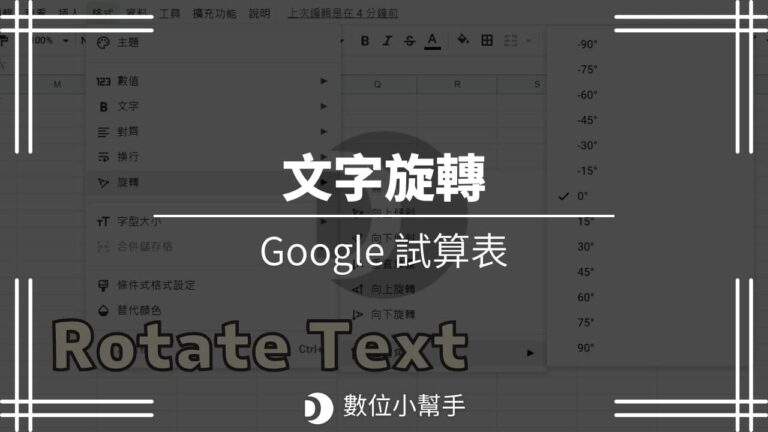
Task: Open the borders tool
Action: (x=487, y=40)
